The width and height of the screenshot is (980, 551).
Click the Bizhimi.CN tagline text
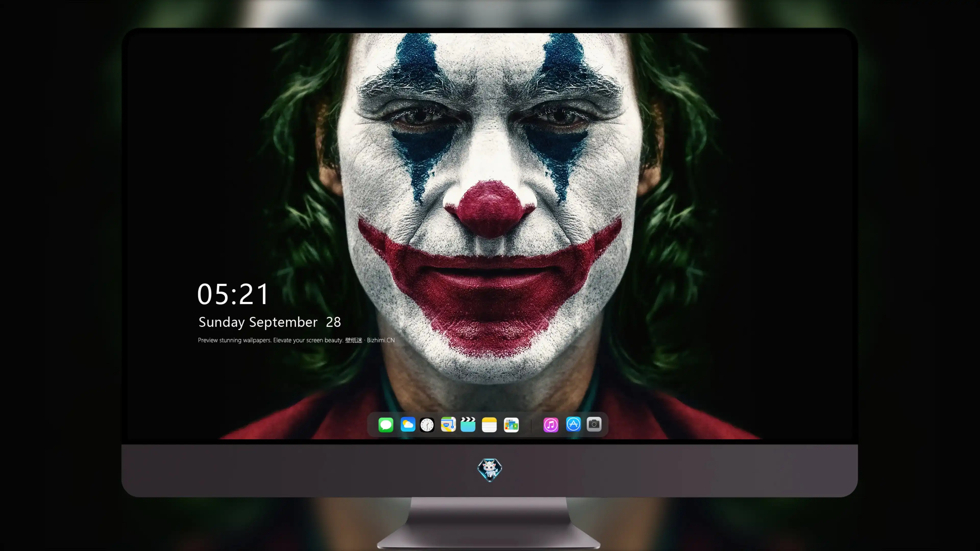click(x=296, y=340)
